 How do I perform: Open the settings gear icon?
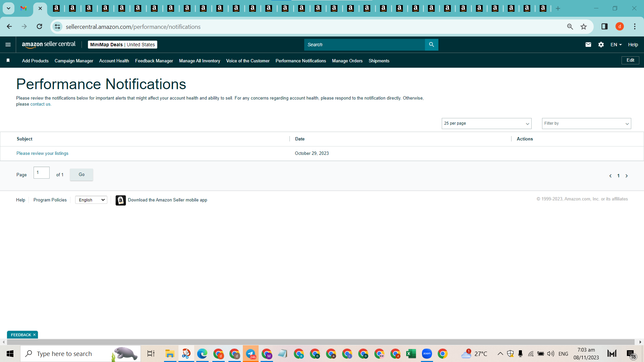(x=601, y=45)
